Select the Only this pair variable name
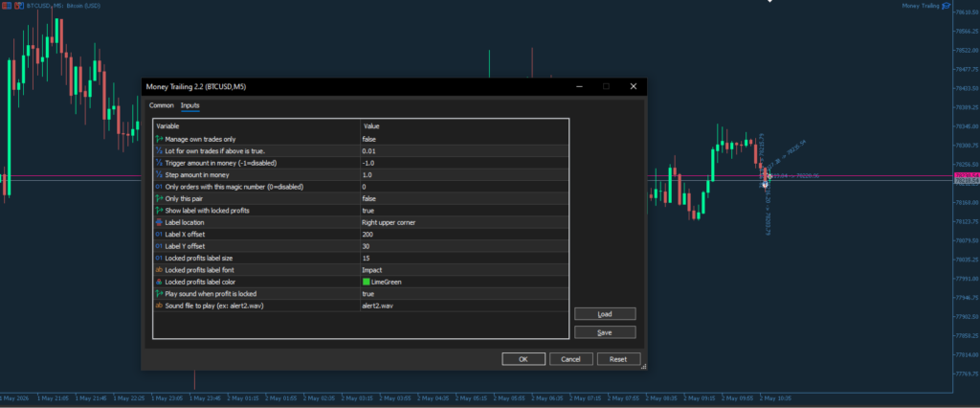This screenshot has height=408, width=980. click(184, 198)
